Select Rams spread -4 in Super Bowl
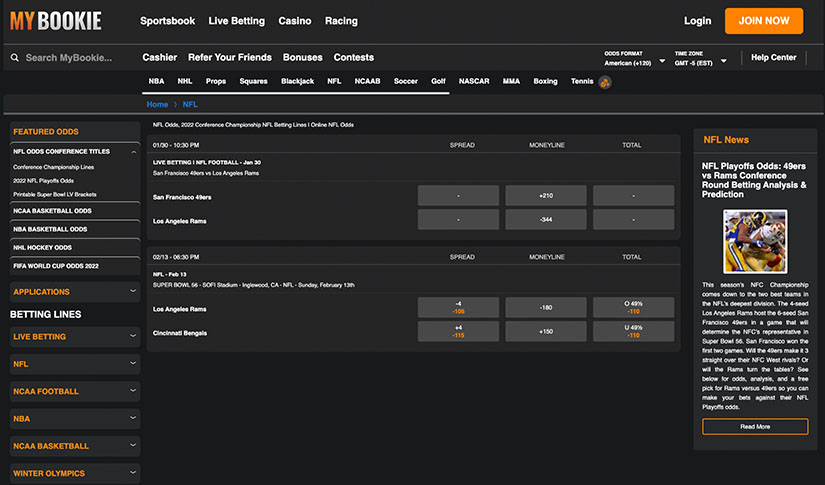Image resolution: width=825 pixels, height=485 pixels. click(x=458, y=308)
